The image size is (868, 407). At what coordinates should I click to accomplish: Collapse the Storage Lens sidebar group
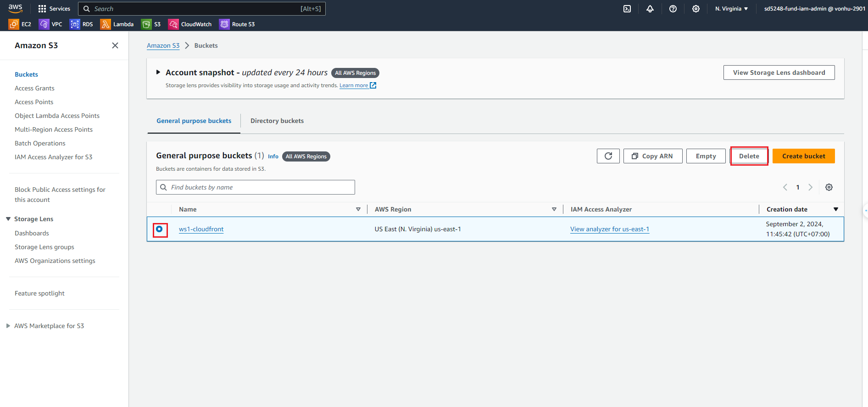[x=8, y=219]
